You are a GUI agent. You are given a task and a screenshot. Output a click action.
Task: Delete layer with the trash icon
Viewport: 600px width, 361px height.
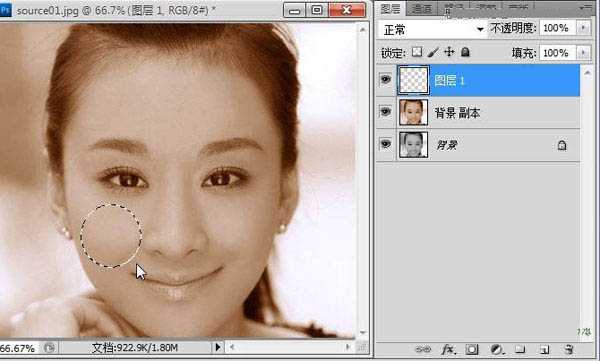[x=569, y=349]
